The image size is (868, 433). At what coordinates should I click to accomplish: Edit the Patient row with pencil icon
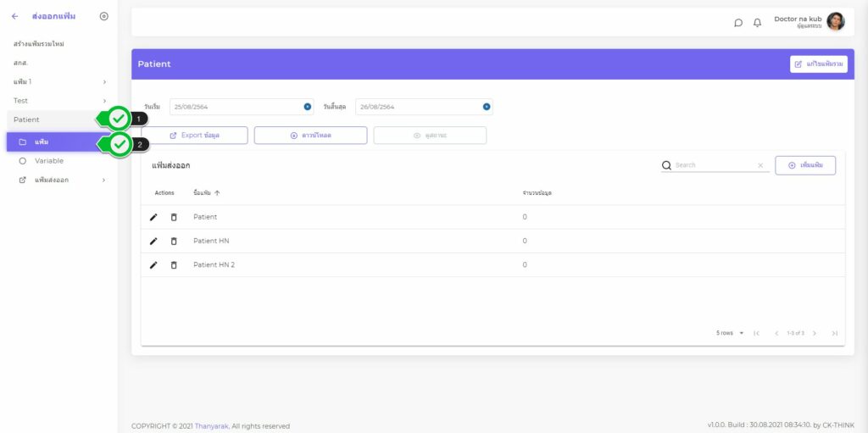(153, 217)
